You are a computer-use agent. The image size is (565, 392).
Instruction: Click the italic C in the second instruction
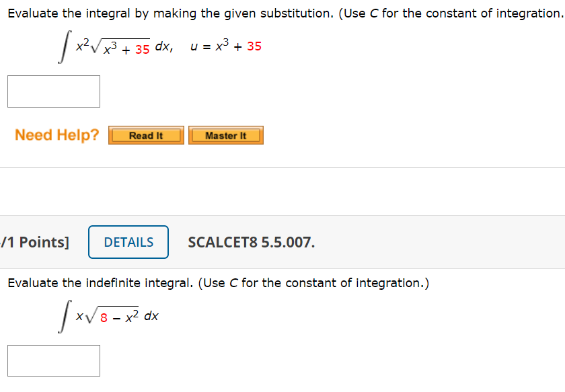[233, 283]
